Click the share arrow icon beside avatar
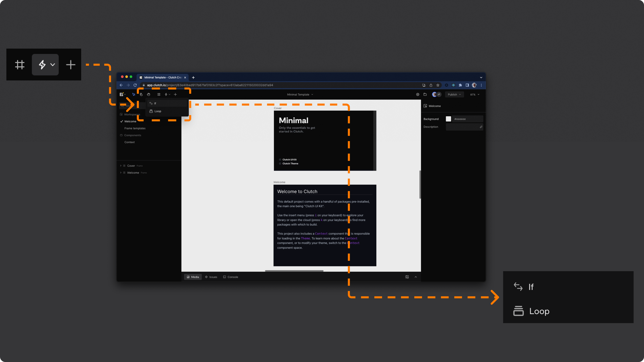Image resolution: width=644 pixels, height=362 pixels. click(439, 94)
